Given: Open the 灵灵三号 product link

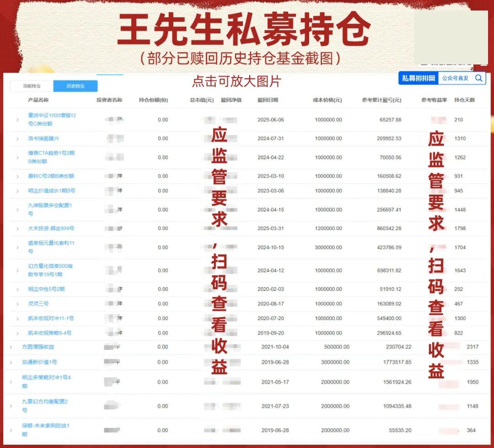Looking at the screenshot, I should (x=38, y=304).
